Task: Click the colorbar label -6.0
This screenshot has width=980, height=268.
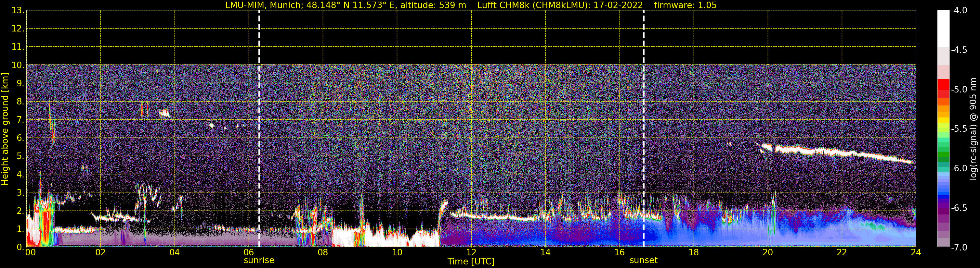Action: (x=959, y=168)
